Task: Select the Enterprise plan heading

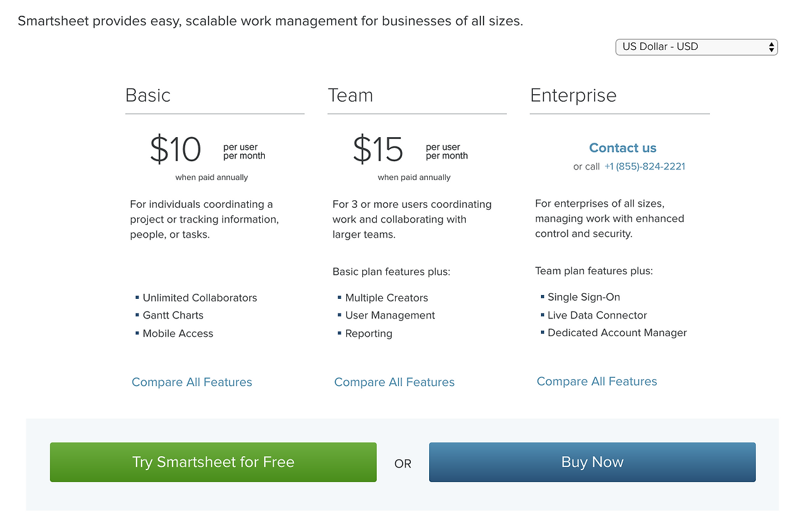Action: (x=573, y=95)
